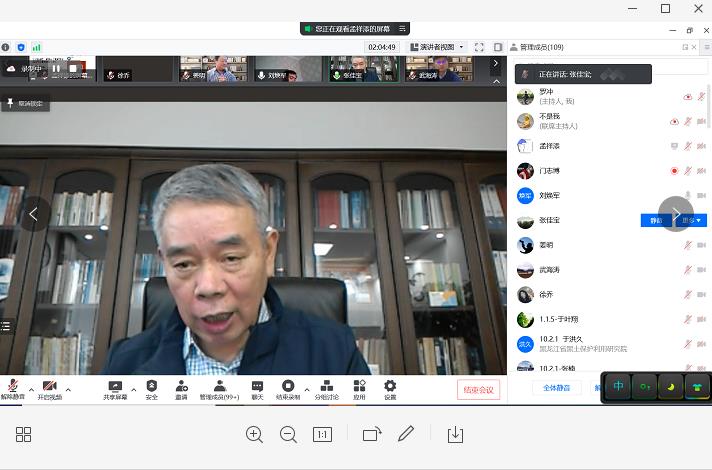Select 门志博 in the participant list

point(551,171)
